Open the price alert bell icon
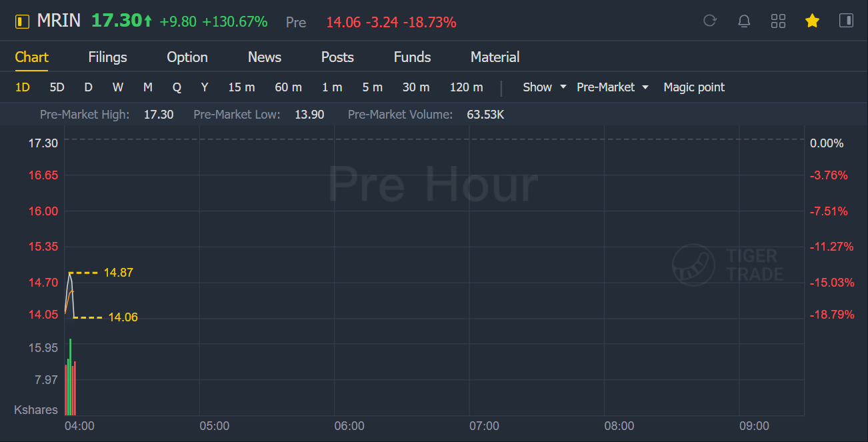This screenshot has width=868, height=442. (x=744, y=21)
